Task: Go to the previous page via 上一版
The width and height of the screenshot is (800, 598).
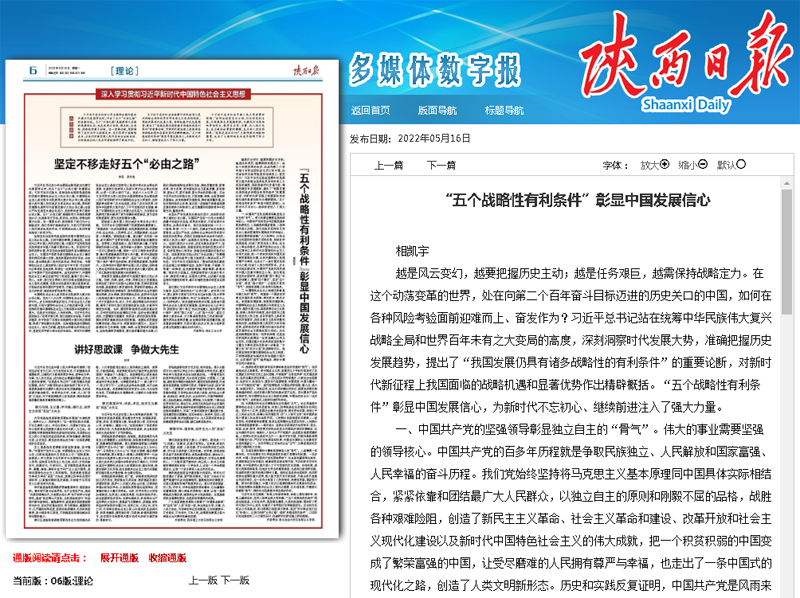Action: pos(204,580)
